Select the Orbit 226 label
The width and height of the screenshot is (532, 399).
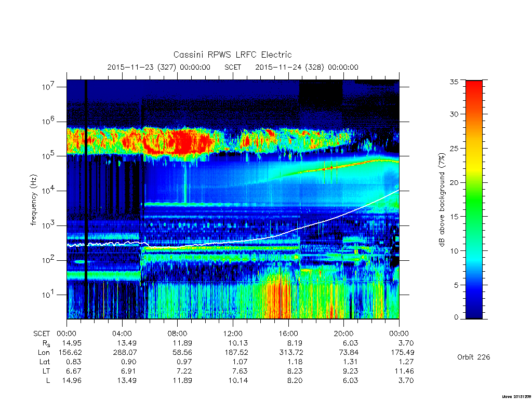tap(474, 357)
